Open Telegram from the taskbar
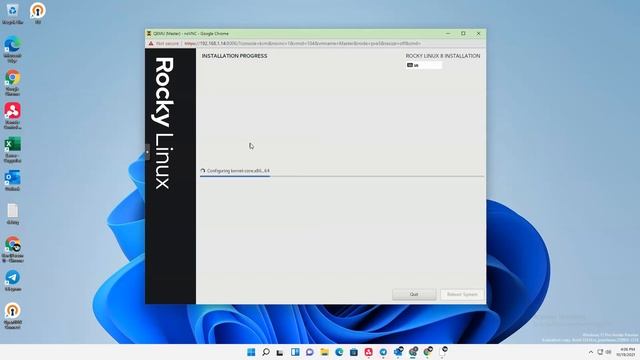640x360 pixels. click(383, 352)
